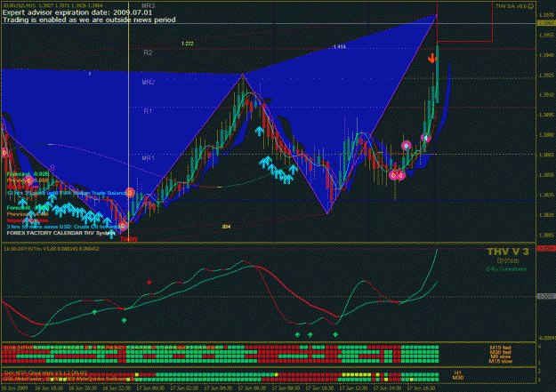
Task: Select the M5 slow row label
Action: pos(500,356)
